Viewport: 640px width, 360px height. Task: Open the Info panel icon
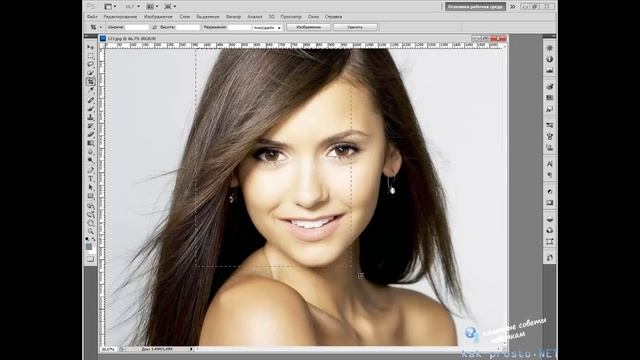[550, 59]
